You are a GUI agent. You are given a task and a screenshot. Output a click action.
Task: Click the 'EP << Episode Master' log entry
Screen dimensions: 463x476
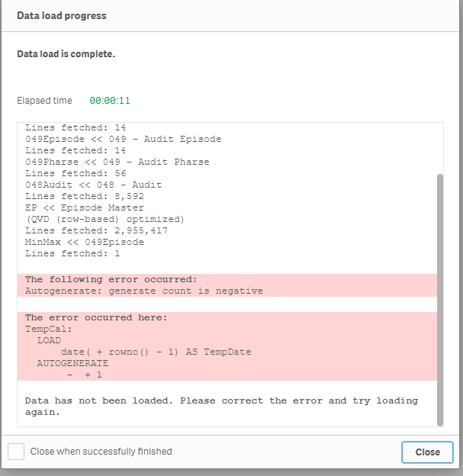pos(84,207)
